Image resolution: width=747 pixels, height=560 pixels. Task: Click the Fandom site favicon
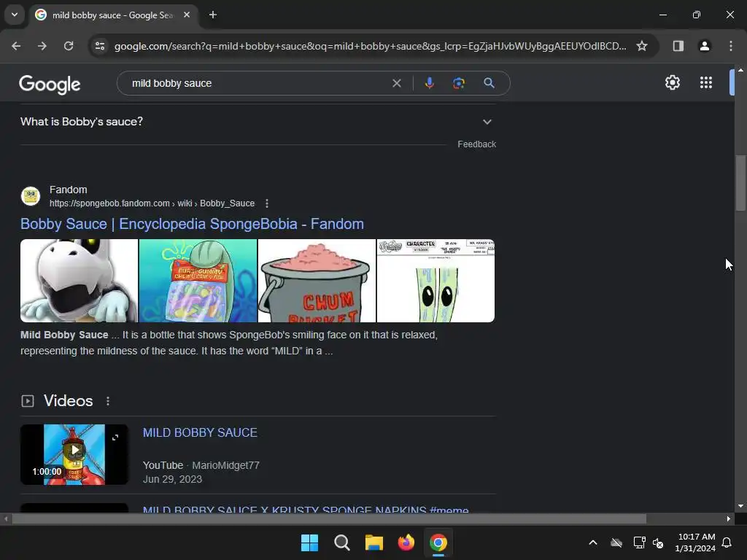point(31,196)
